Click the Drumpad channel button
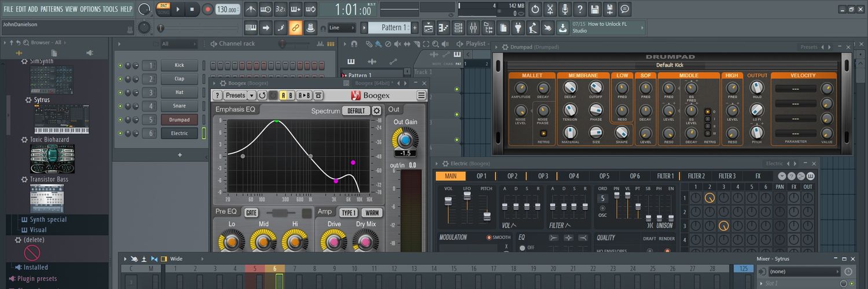The height and width of the screenshot is (289, 868). coord(179,120)
